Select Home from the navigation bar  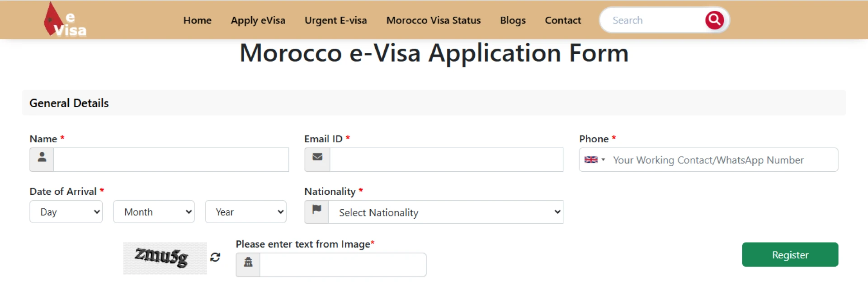197,20
